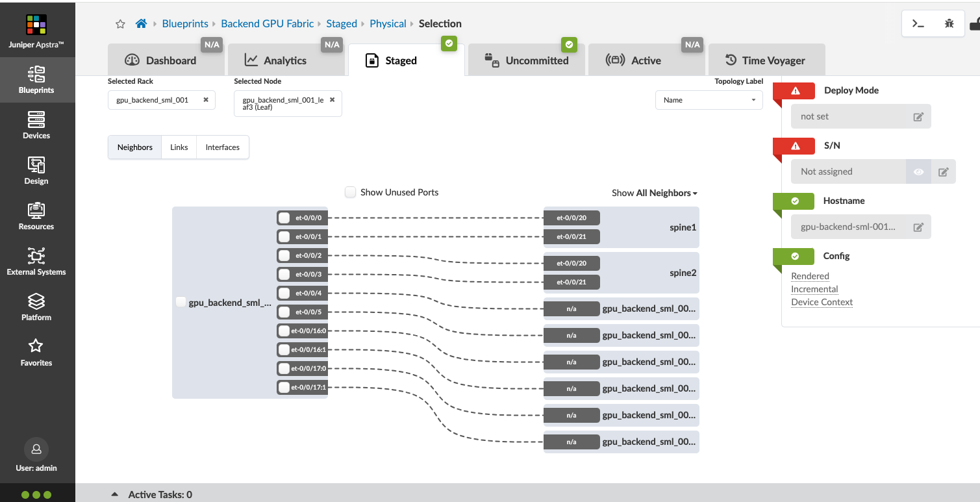
Task: Edit the Deploy Mode setting
Action: click(x=918, y=117)
